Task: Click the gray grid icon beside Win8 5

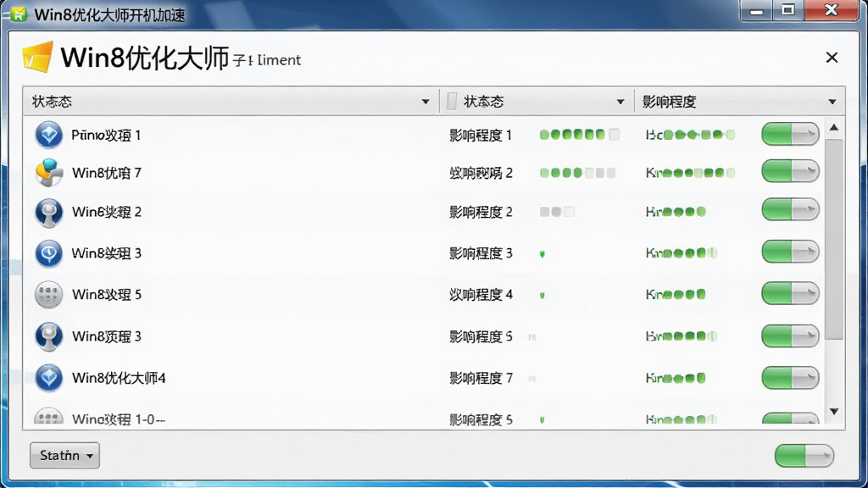Action: (48, 294)
